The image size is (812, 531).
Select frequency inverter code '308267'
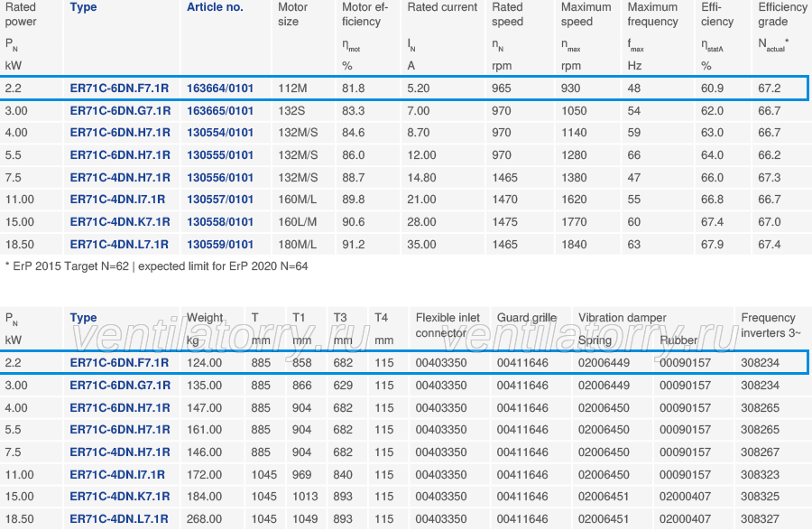click(760, 452)
